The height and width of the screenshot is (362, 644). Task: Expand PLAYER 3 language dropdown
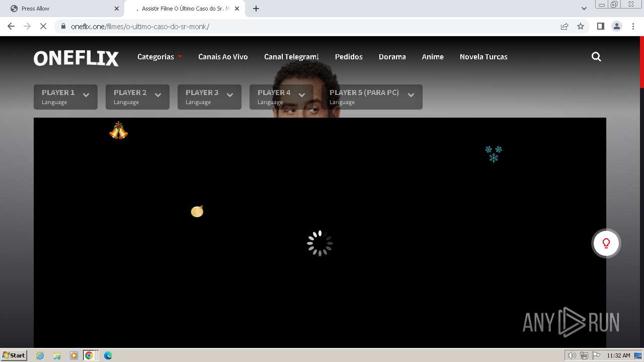(209, 97)
